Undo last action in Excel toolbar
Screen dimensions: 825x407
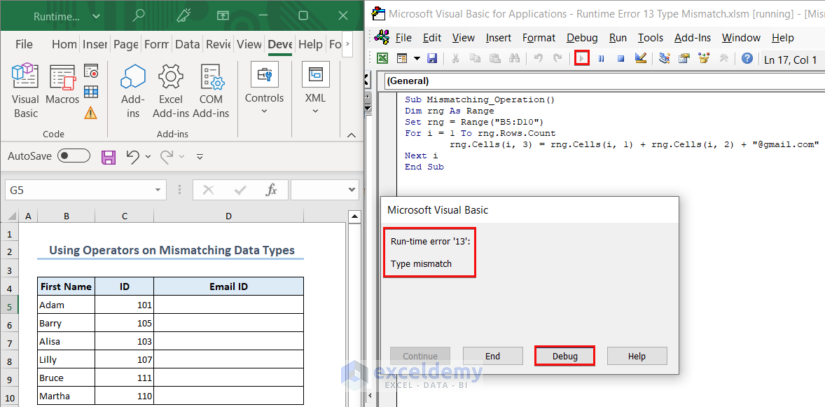[134, 156]
